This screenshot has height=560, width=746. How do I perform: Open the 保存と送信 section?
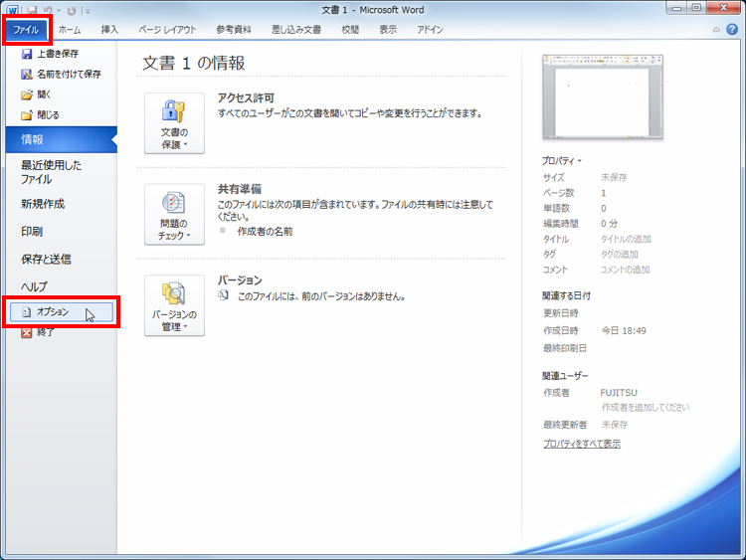[x=46, y=259]
